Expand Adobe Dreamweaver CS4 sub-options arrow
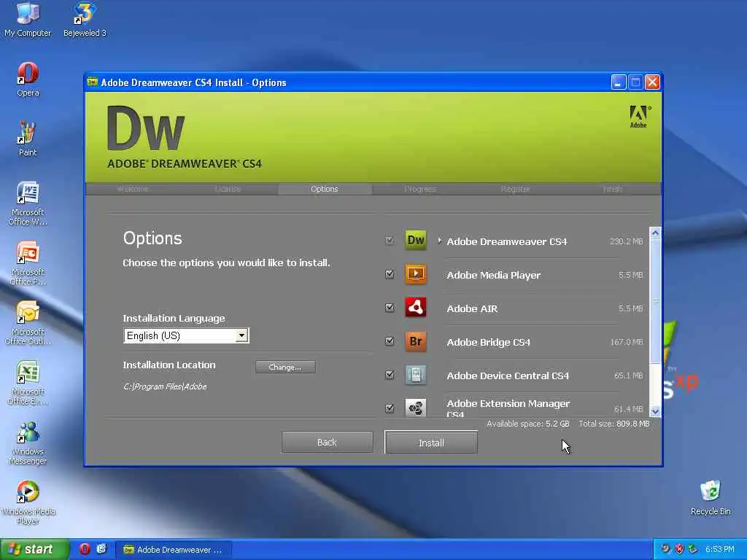The height and width of the screenshot is (560, 747). point(439,241)
